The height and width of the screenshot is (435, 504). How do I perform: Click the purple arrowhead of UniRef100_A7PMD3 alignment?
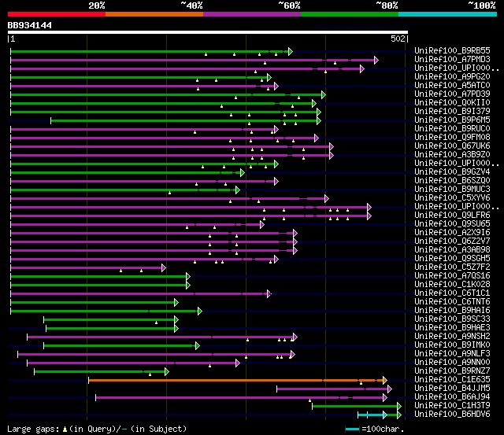[x=376, y=60]
